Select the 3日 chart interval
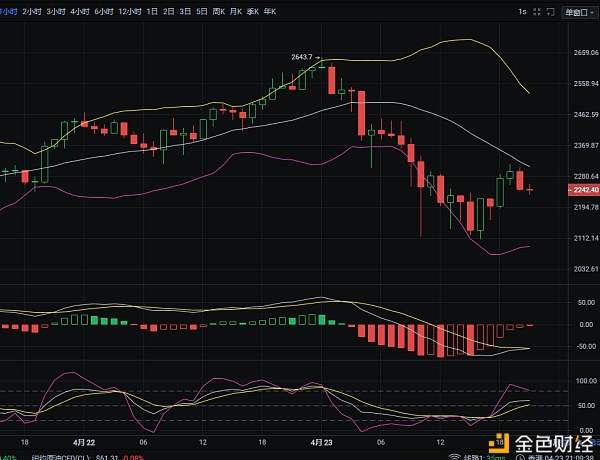The height and width of the screenshot is (460, 600). [x=185, y=12]
